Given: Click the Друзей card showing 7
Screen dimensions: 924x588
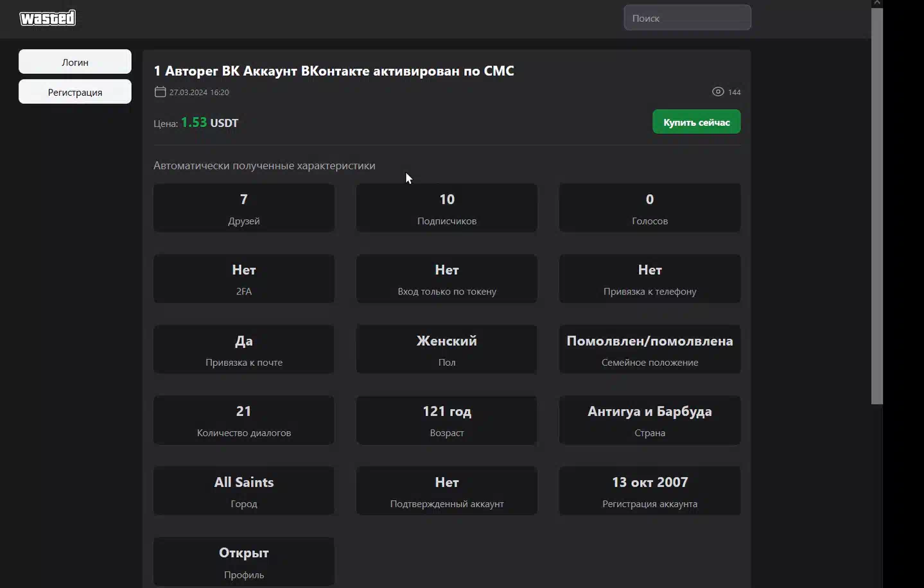Looking at the screenshot, I should click(244, 208).
